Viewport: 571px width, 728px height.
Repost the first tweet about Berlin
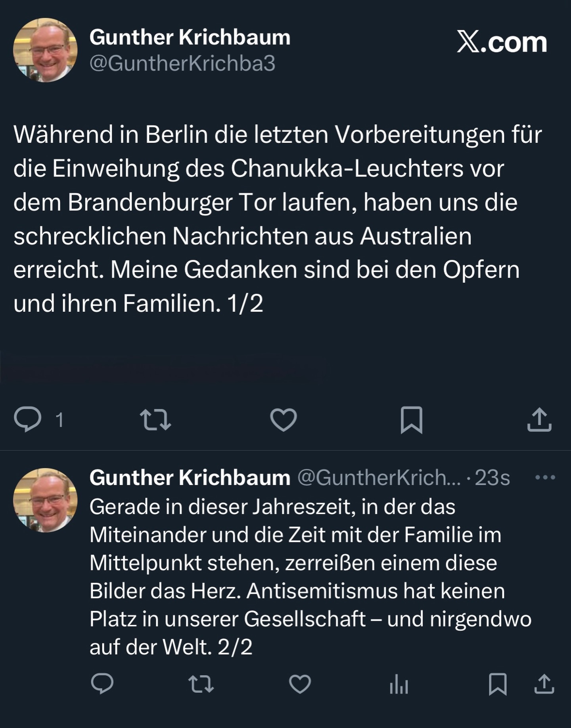point(155,420)
